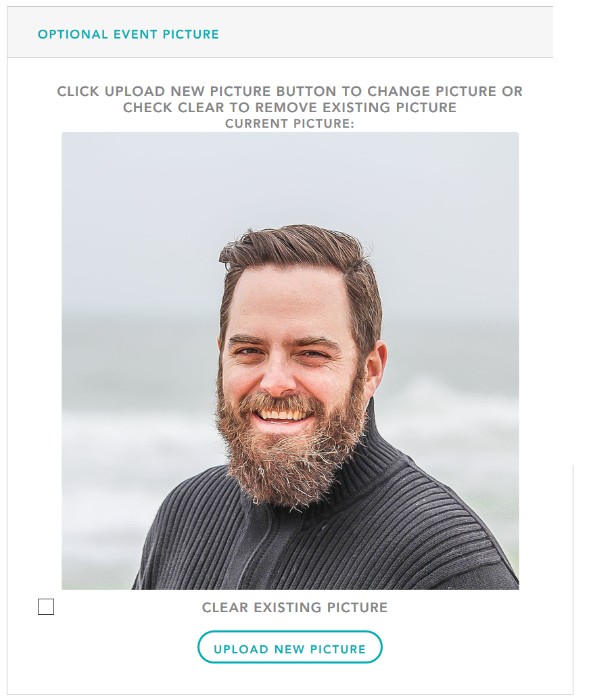Click the instruction text about changing the picture

289,99
